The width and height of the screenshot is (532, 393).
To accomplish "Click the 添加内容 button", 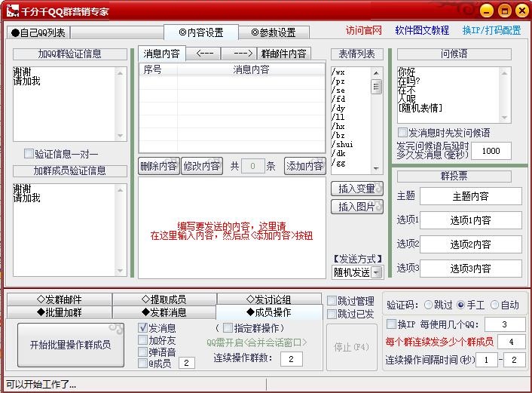I will pos(304,166).
